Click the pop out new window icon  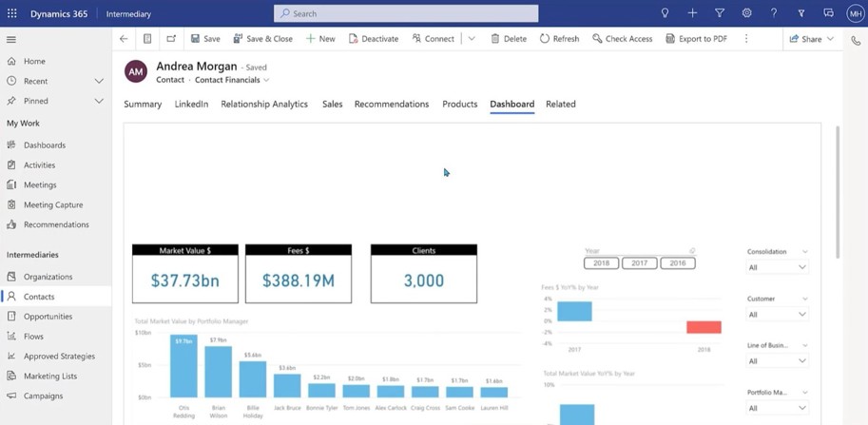click(171, 39)
